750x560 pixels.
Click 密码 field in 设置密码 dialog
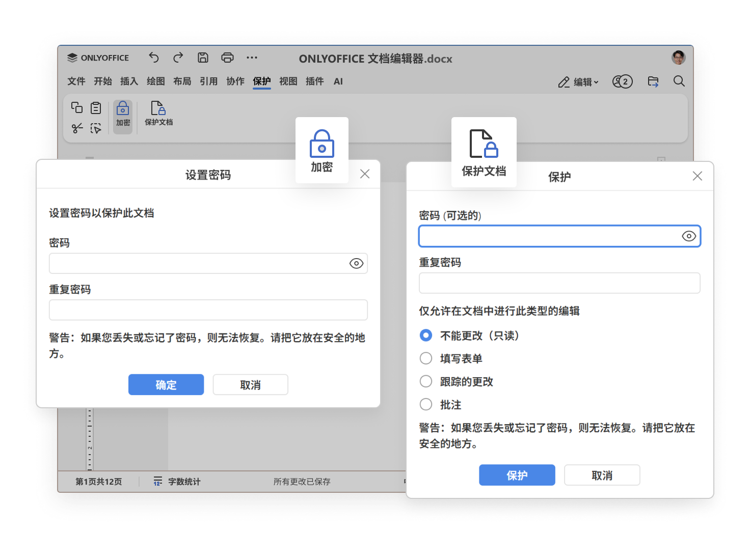[x=208, y=263]
